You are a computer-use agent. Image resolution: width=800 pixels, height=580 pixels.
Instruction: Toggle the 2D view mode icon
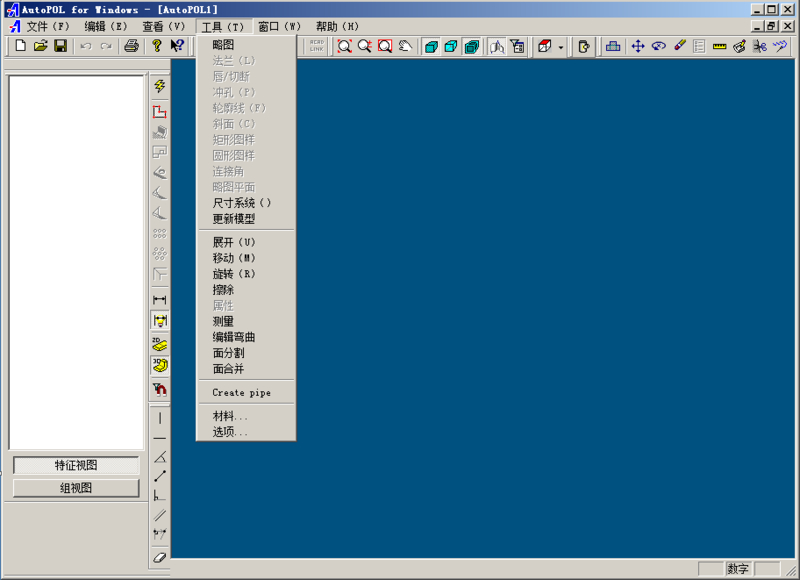pyautogui.click(x=159, y=344)
